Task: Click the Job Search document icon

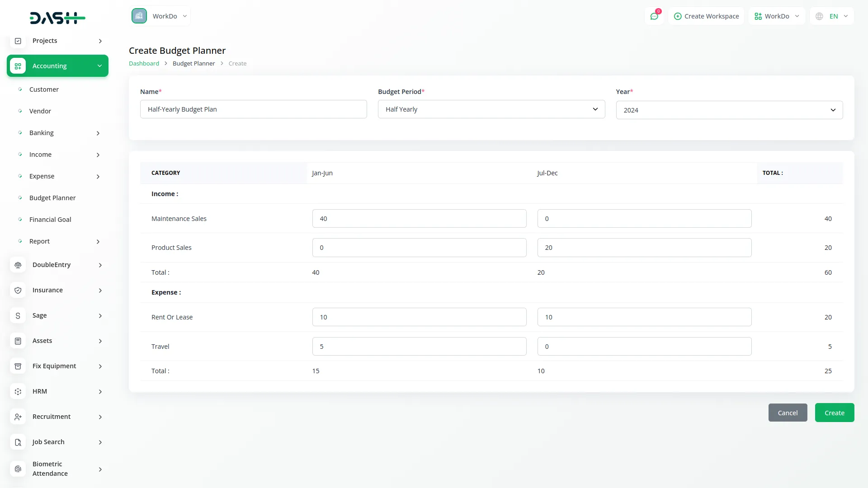Action: pos(18,442)
